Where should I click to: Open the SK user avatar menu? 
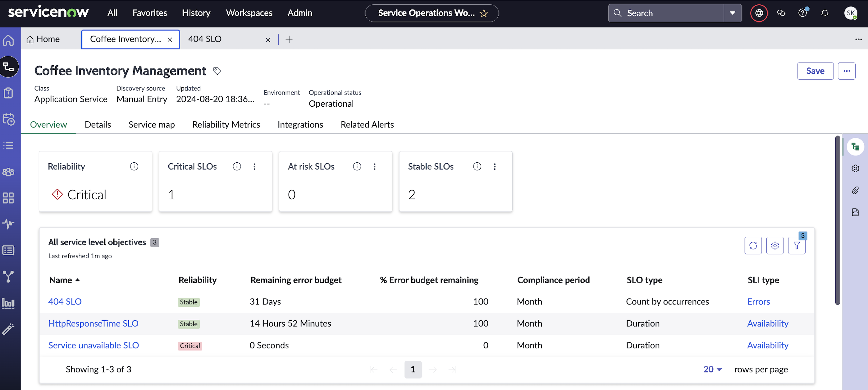851,13
